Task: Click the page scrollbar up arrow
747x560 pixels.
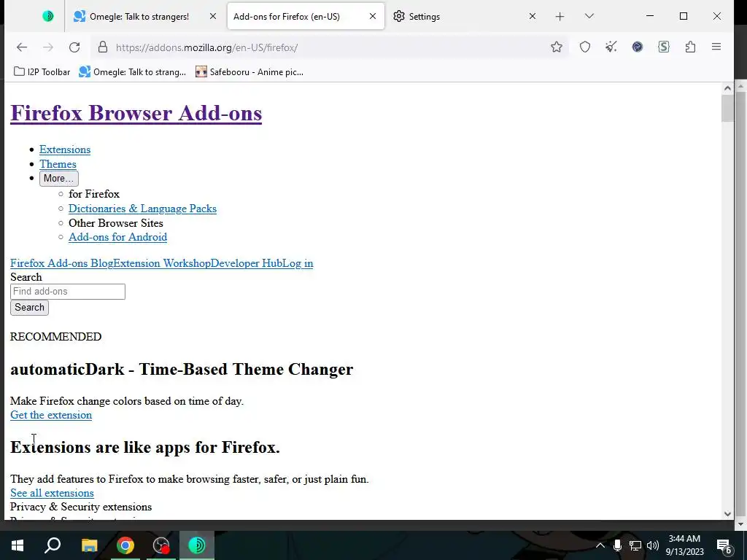Action: click(x=727, y=88)
